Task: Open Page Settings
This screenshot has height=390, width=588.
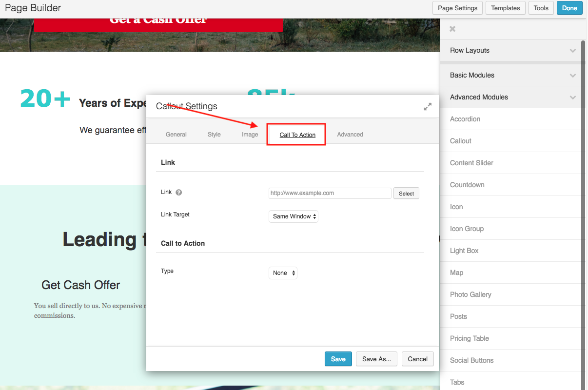Action: click(458, 8)
